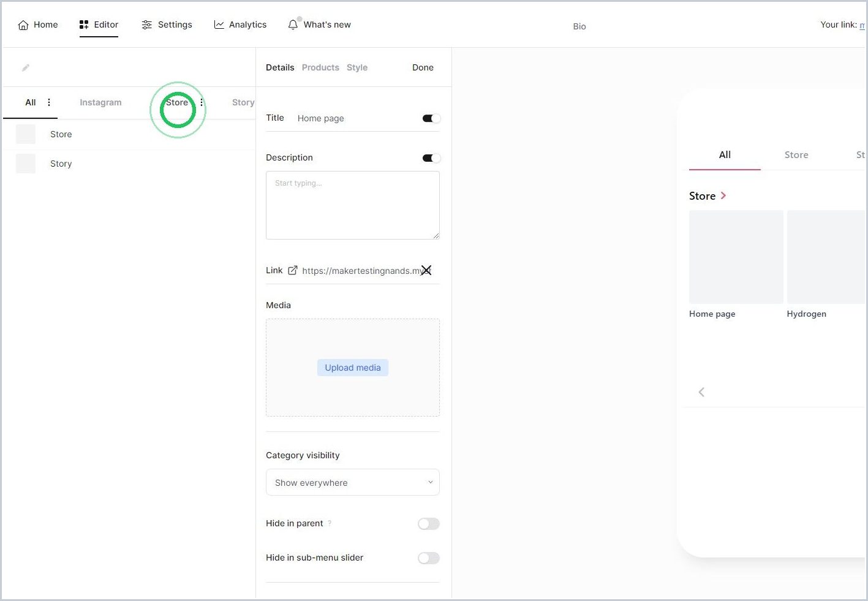Enable Hide in sub-menu slider toggle
This screenshot has width=868, height=601.
pos(429,558)
